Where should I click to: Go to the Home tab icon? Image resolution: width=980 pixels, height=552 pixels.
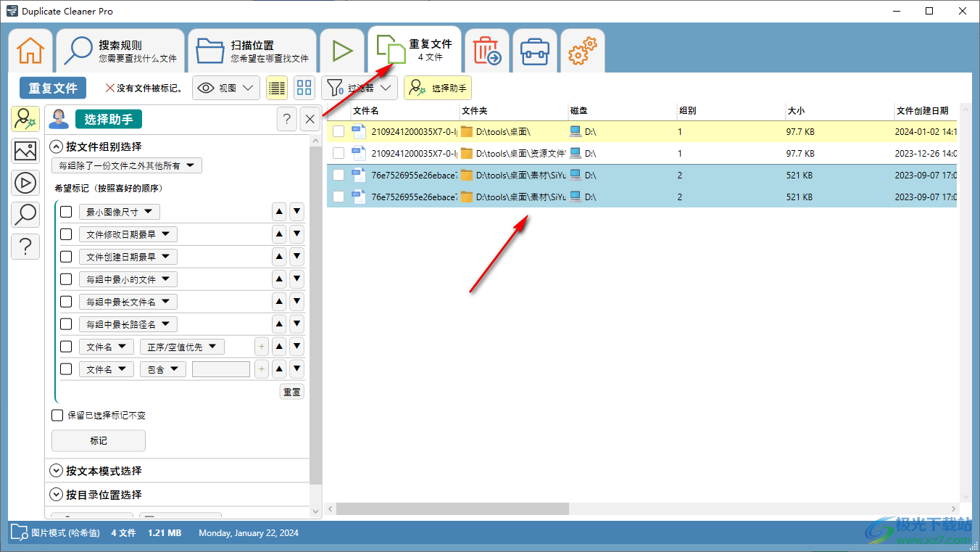[x=31, y=51]
